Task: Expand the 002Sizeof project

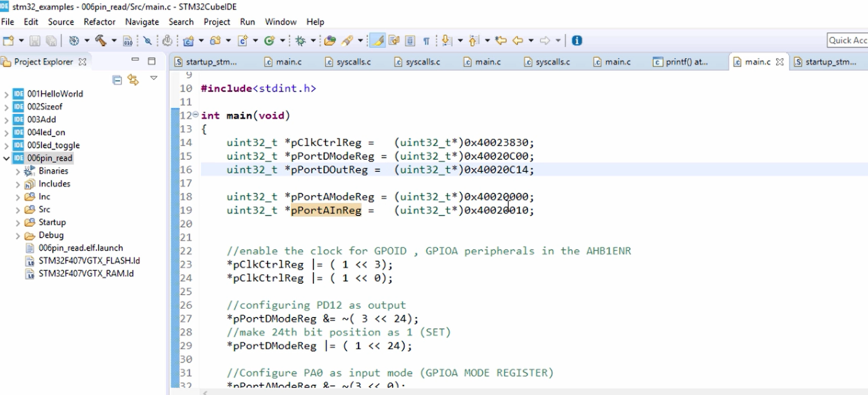Action: [x=7, y=107]
